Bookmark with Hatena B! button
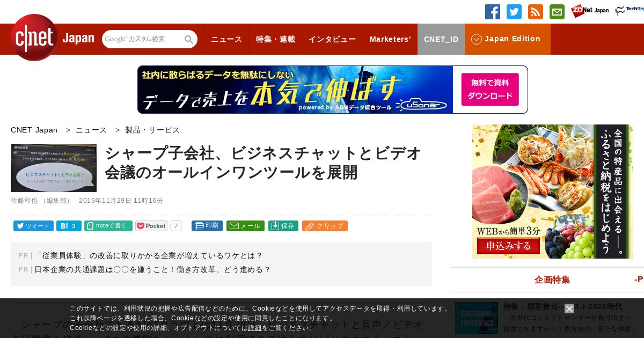 [69, 226]
